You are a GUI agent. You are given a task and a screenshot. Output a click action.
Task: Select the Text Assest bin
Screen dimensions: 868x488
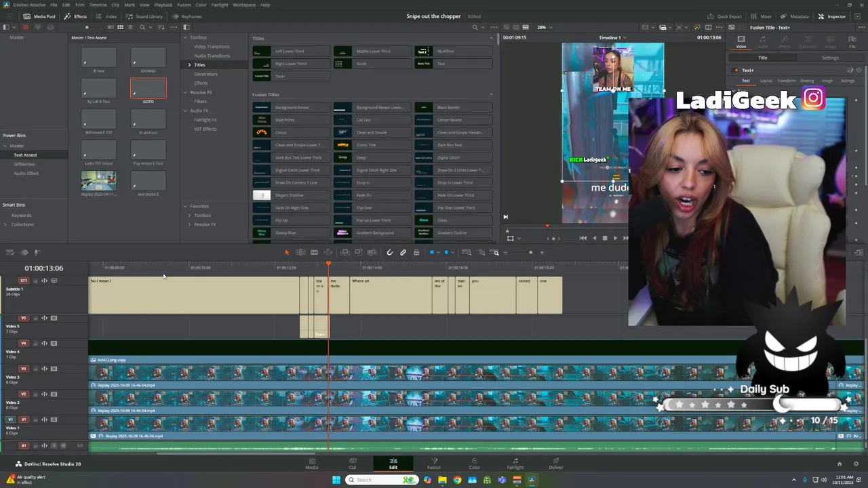point(26,155)
